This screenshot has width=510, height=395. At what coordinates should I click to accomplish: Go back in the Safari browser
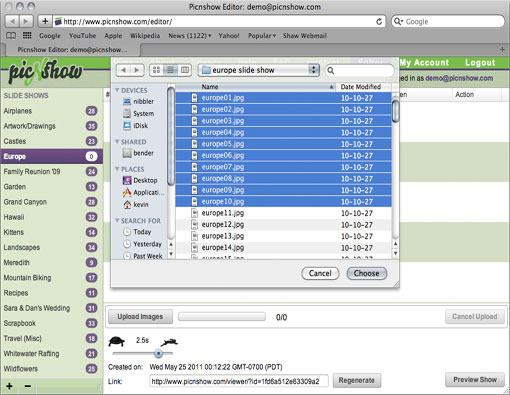(x=12, y=22)
